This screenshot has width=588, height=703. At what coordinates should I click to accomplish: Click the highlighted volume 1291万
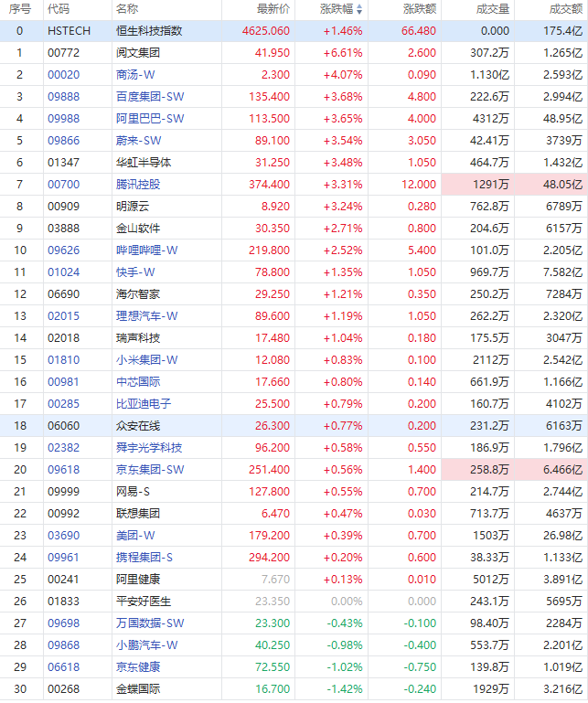coord(491,185)
